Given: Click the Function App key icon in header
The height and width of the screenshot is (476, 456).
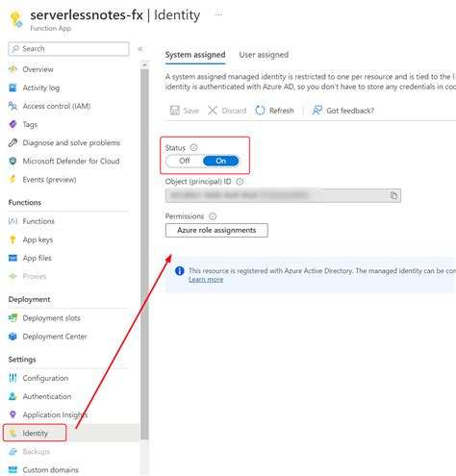Looking at the screenshot, I should (16, 19).
